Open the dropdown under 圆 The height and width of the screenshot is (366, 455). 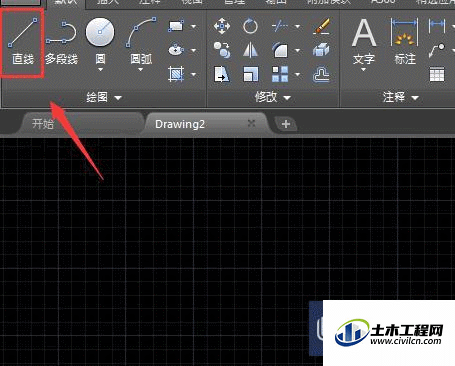click(x=100, y=70)
